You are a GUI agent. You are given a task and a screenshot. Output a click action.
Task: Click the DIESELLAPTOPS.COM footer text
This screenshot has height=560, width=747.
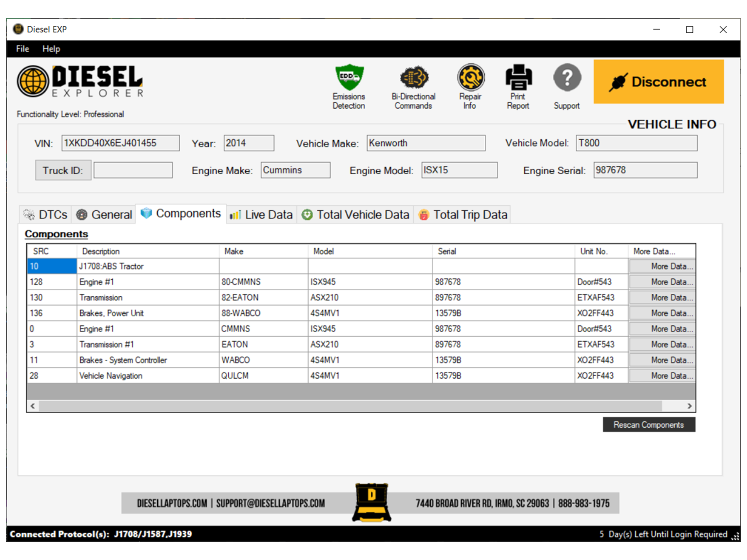[172, 503]
